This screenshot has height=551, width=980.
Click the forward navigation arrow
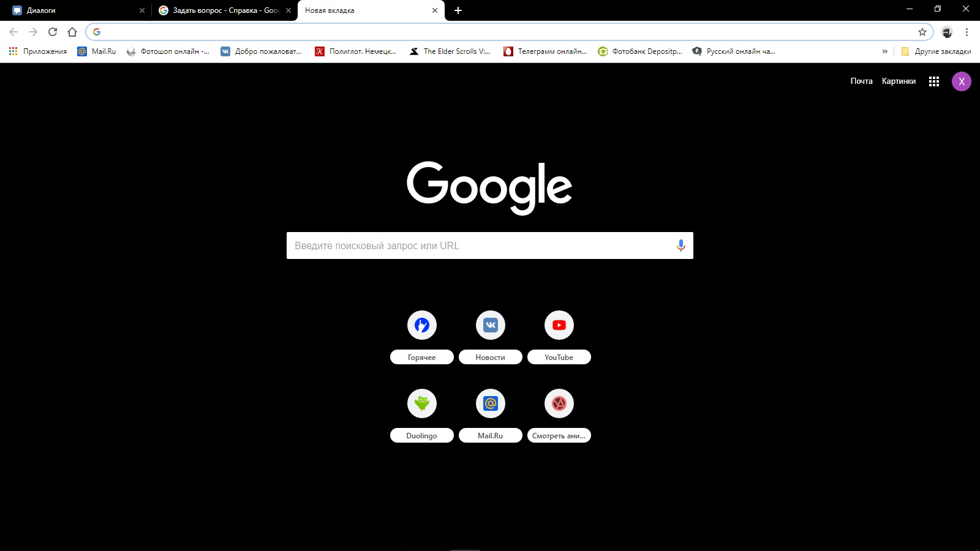[33, 32]
